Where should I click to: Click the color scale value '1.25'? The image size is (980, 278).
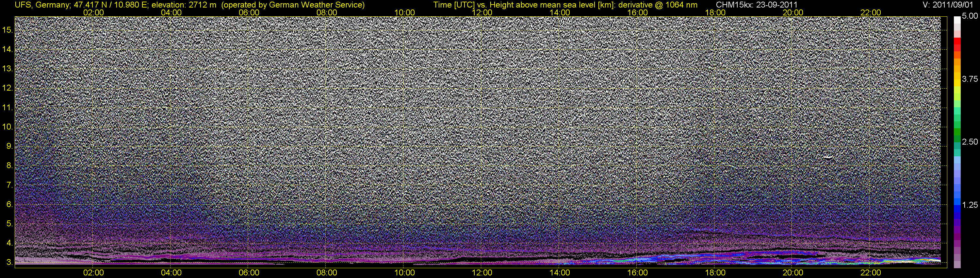(x=970, y=205)
